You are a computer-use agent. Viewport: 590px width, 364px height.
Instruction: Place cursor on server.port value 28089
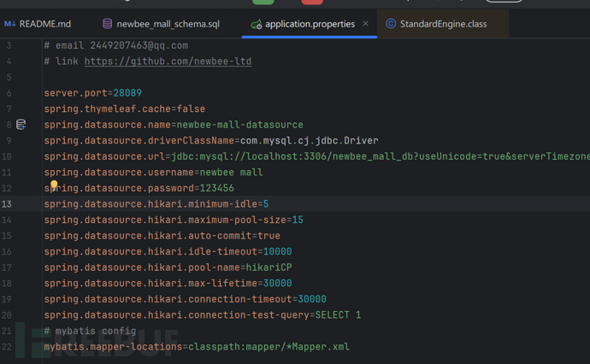[x=127, y=93]
